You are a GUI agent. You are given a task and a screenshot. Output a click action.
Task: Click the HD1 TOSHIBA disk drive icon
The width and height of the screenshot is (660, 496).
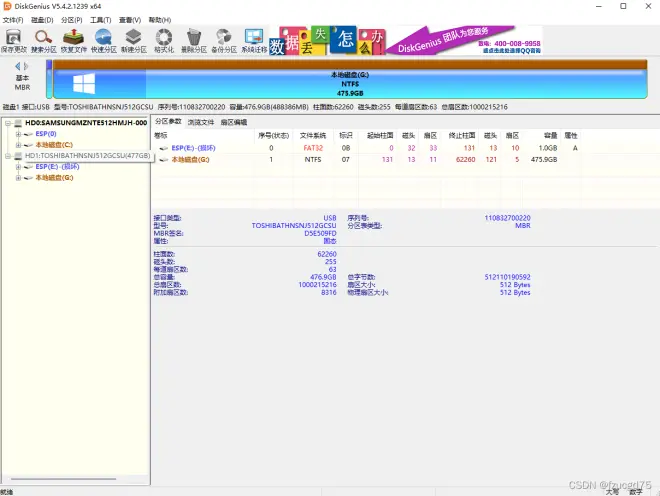(18, 156)
